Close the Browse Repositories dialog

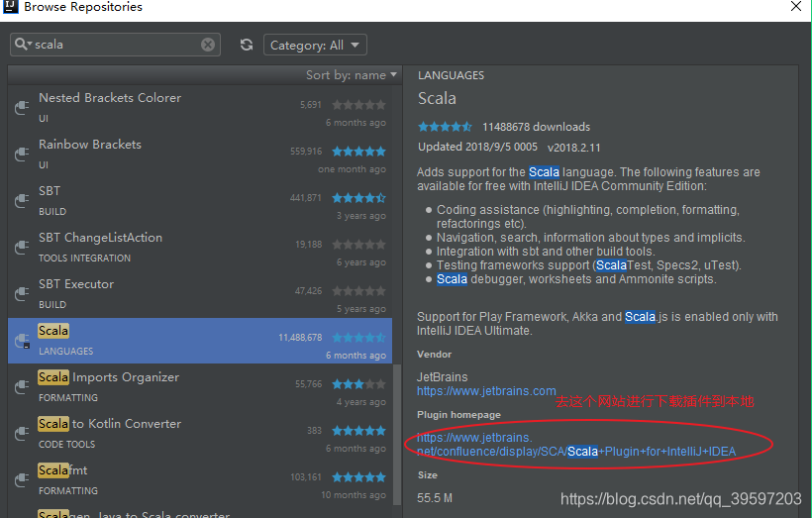[x=796, y=6]
